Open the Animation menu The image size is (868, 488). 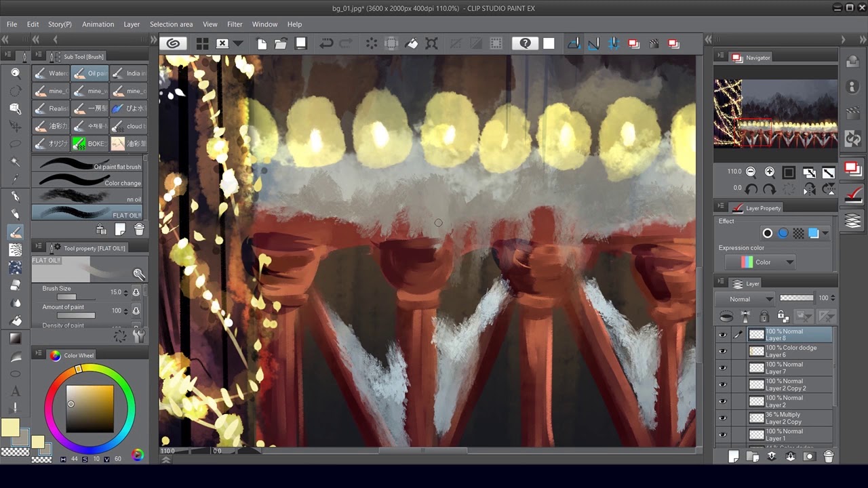(x=98, y=24)
